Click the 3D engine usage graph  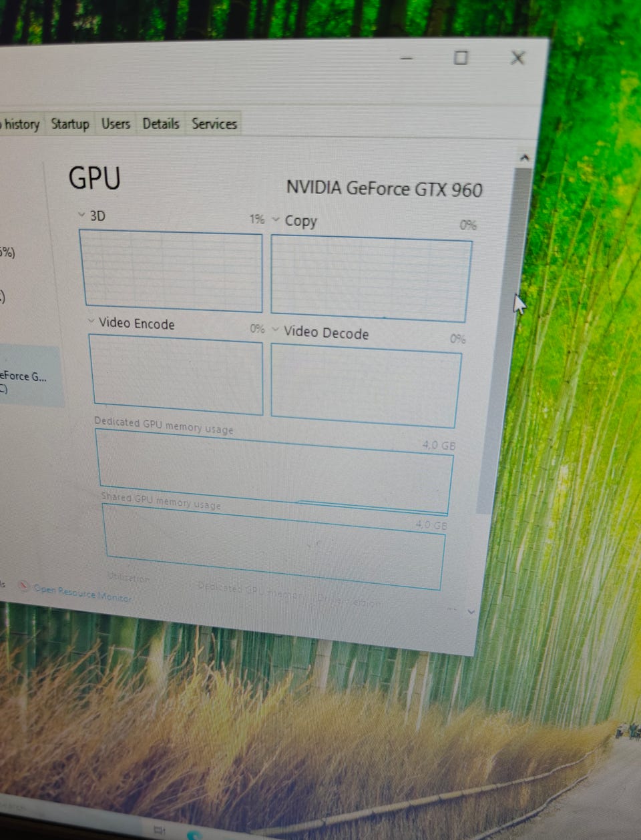171,270
